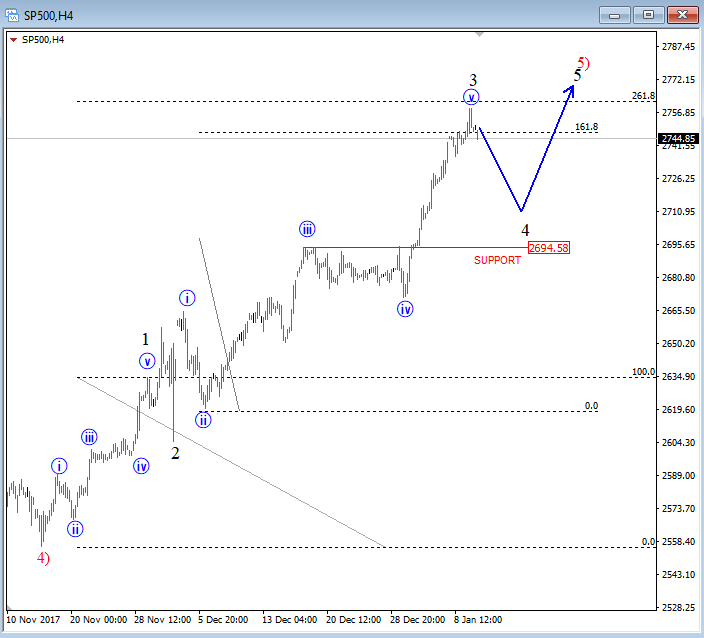Image resolution: width=704 pixels, height=638 pixels.
Task: Select the red 5) wave label at top
Action: coord(584,62)
